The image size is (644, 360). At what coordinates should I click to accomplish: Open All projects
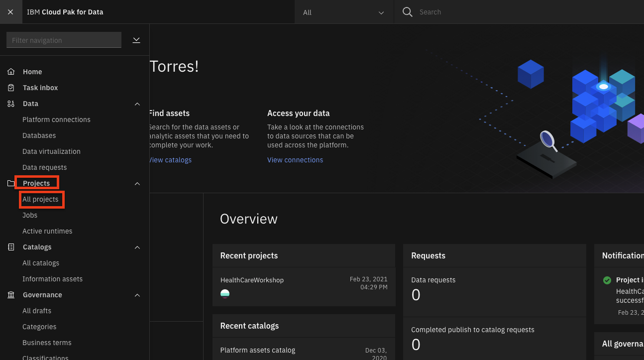coord(40,199)
